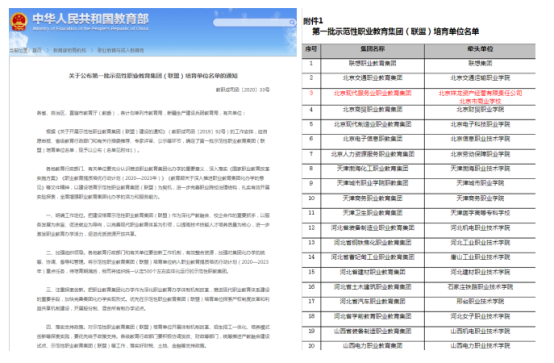The width and height of the screenshot is (554, 363).
Task: Click the 天津商务职业学院 cell in row 10
Action: coord(480,198)
